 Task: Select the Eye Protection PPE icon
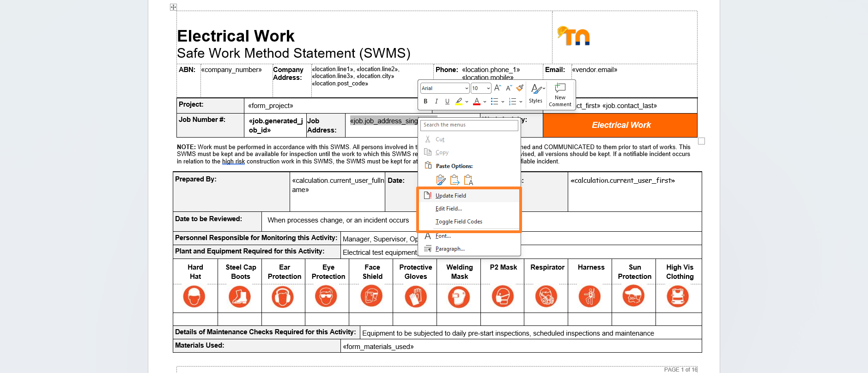pyautogui.click(x=326, y=296)
